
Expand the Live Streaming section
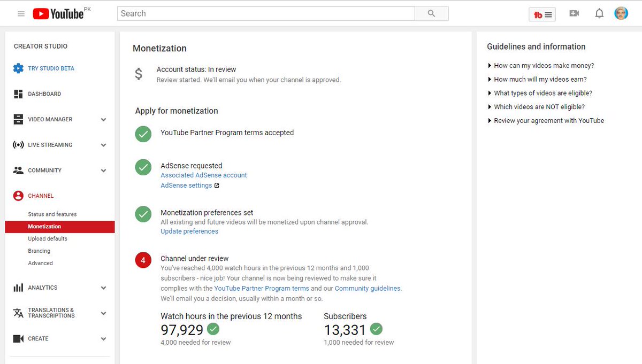click(x=103, y=145)
